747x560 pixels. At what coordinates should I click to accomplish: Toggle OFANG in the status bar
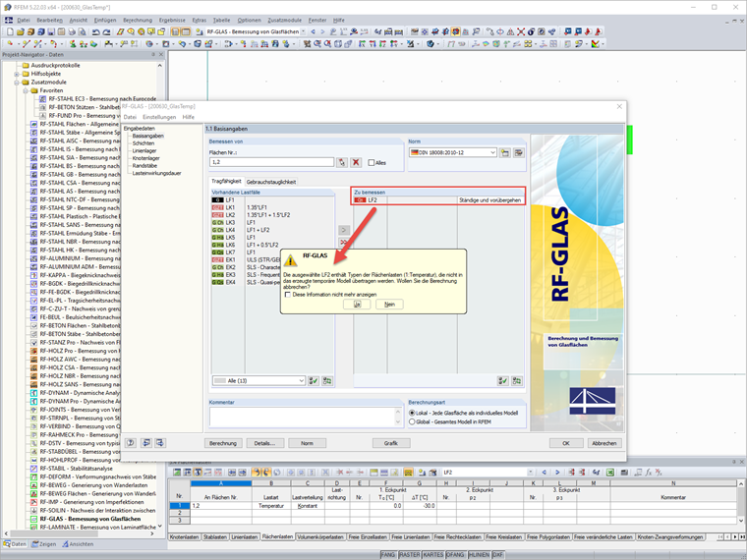[x=455, y=555]
